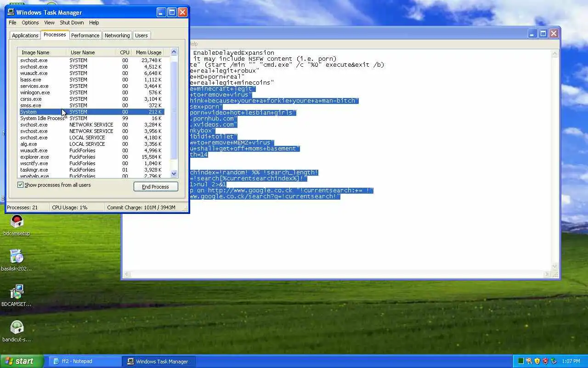The image size is (588, 368).
Task: Click the EnableDelayedExpansion line in Notepad
Action: [x=233, y=53]
